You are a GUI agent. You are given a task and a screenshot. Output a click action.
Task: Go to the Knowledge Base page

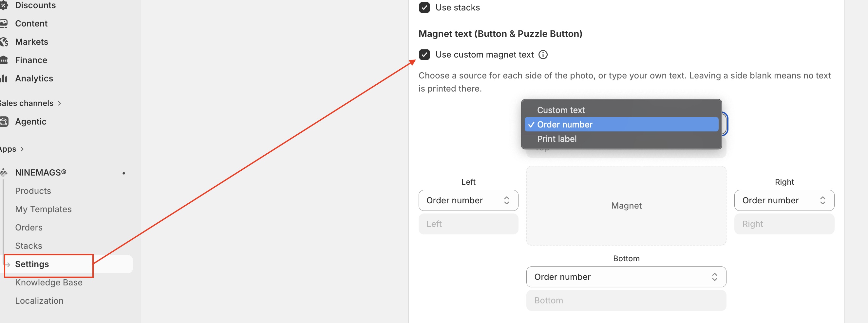click(x=48, y=282)
